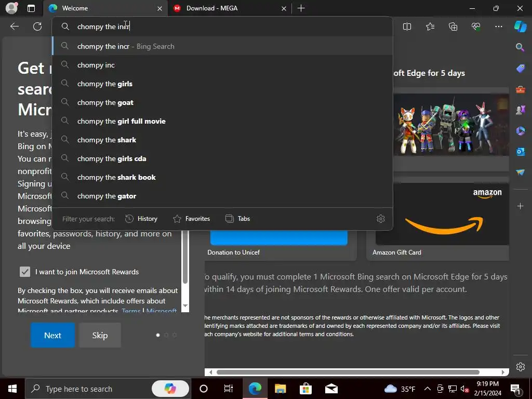The image size is (532, 399).
Task: Open the 35°F weather widget
Action: tap(400, 389)
